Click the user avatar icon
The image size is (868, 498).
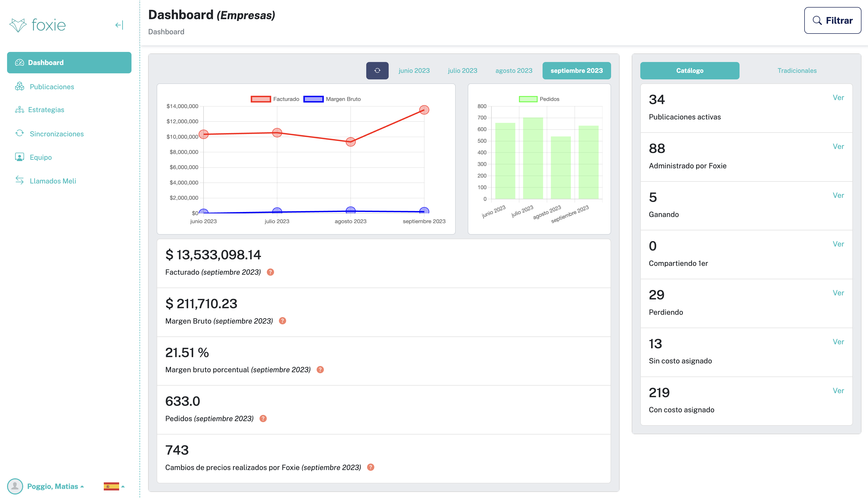tap(15, 486)
